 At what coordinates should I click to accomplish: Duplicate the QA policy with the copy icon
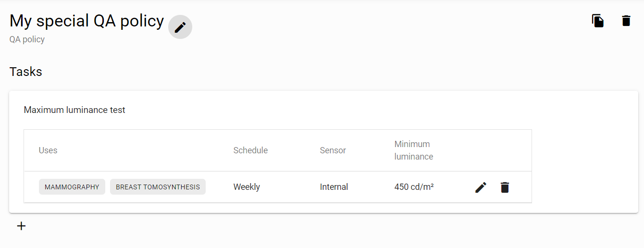coord(598,21)
